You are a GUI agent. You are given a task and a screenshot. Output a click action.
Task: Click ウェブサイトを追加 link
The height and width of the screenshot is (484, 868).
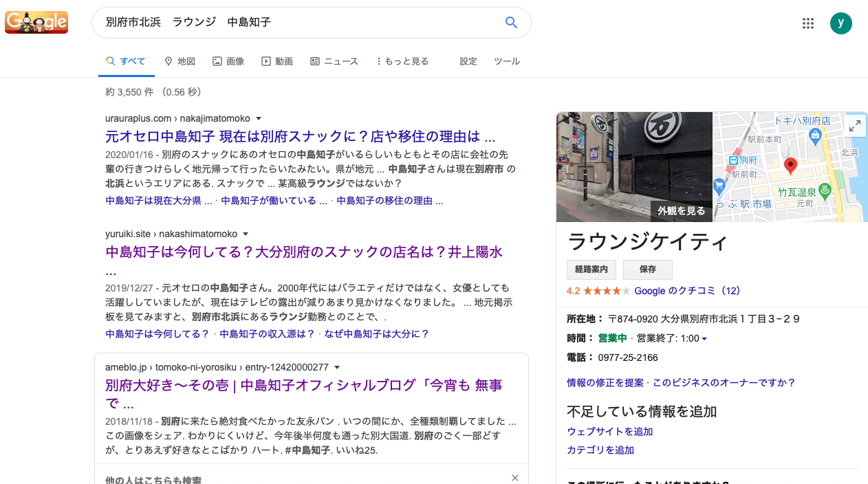pyautogui.click(x=610, y=432)
